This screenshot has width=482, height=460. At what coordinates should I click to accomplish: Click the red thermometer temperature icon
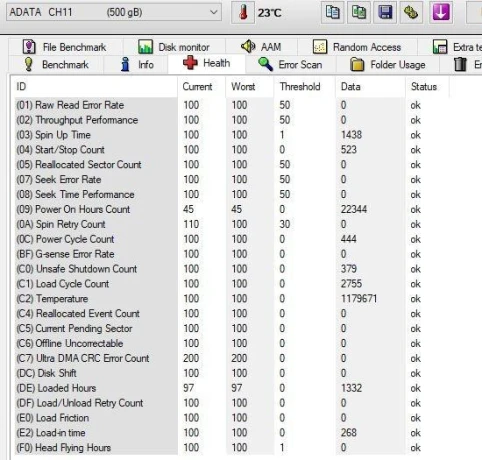(243, 13)
